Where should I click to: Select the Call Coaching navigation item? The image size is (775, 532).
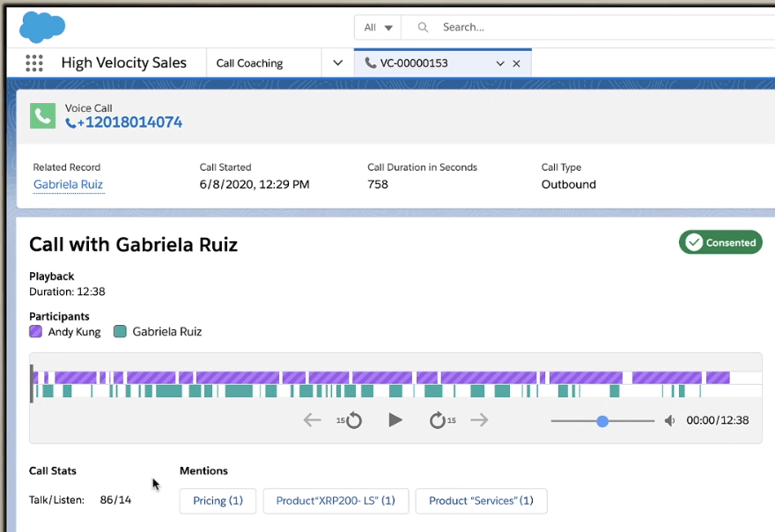click(x=249, y=63)
